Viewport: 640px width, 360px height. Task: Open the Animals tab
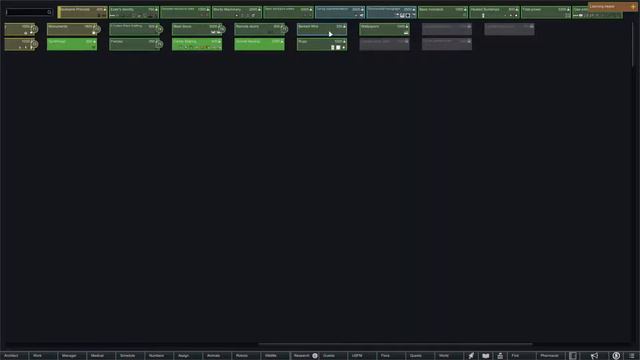[x=218, y=356]
